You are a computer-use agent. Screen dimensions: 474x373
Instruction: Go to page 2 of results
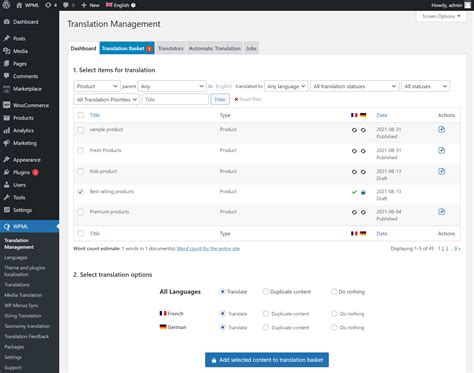click(x=443, y=249)
